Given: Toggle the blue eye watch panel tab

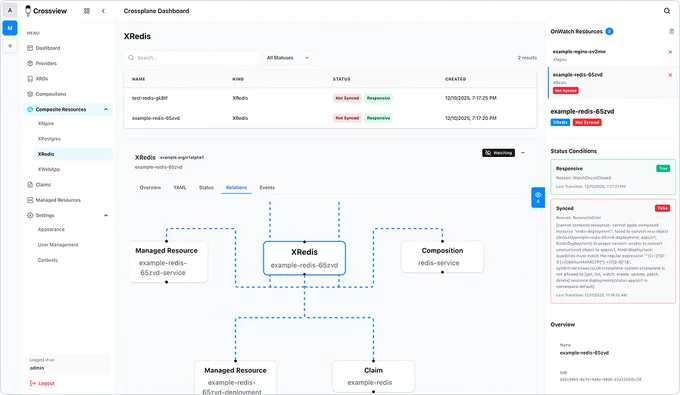Looking at the screenshot, I should 538,197.
